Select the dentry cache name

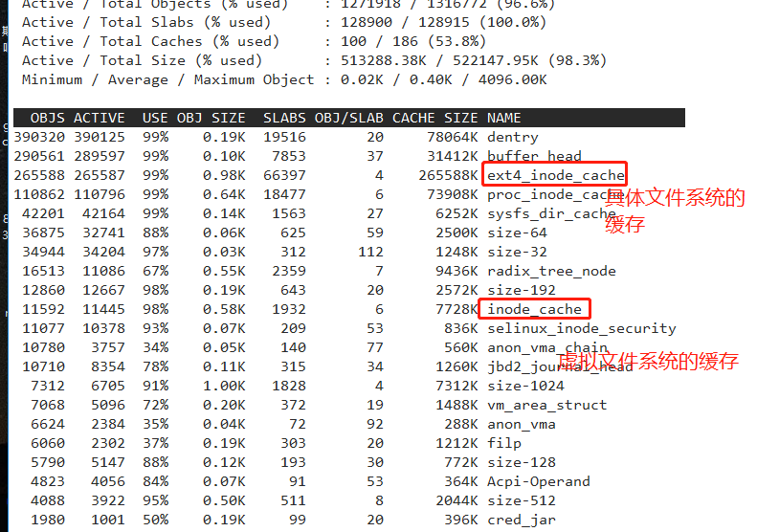pyautogui.click(x=512, y=137)
